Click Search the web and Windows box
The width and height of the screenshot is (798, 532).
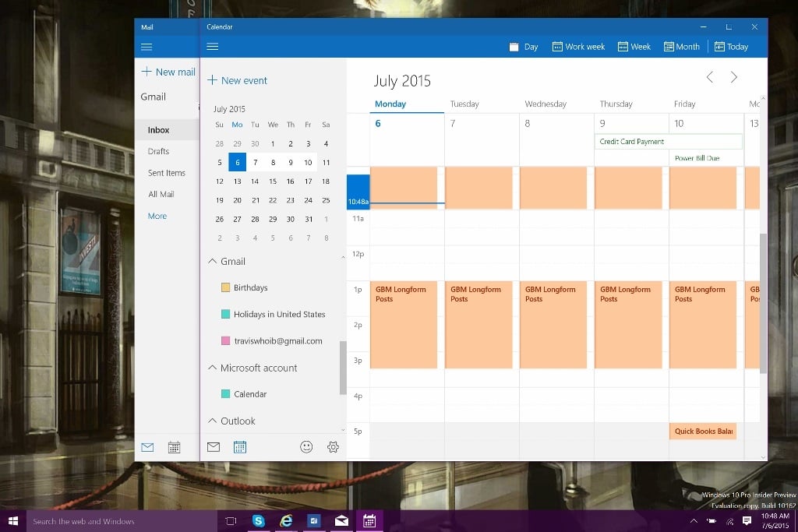click(x=122, y=521)
